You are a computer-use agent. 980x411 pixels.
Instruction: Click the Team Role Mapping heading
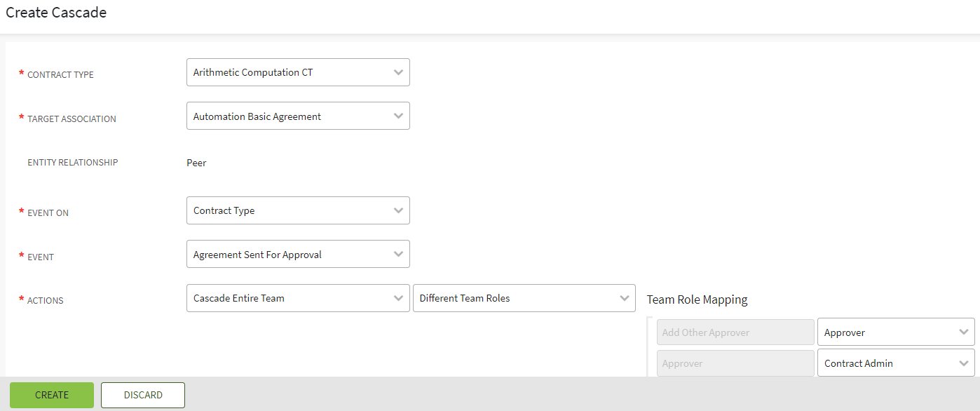point(697,299)
